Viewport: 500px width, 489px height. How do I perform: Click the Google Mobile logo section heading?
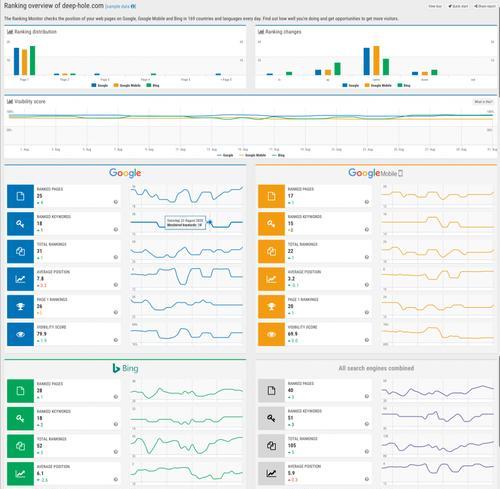tap(376, 173)
